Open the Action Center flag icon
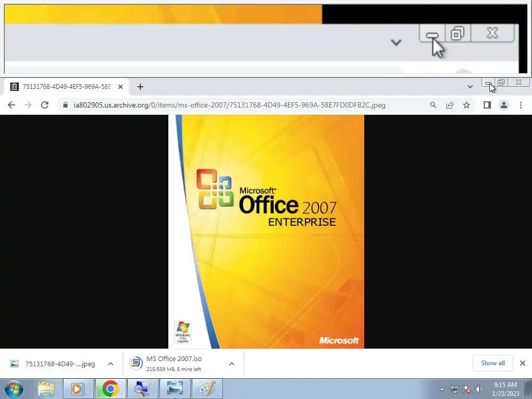The height and width of the screenshot is (399, 532). [x=467, y=389]
